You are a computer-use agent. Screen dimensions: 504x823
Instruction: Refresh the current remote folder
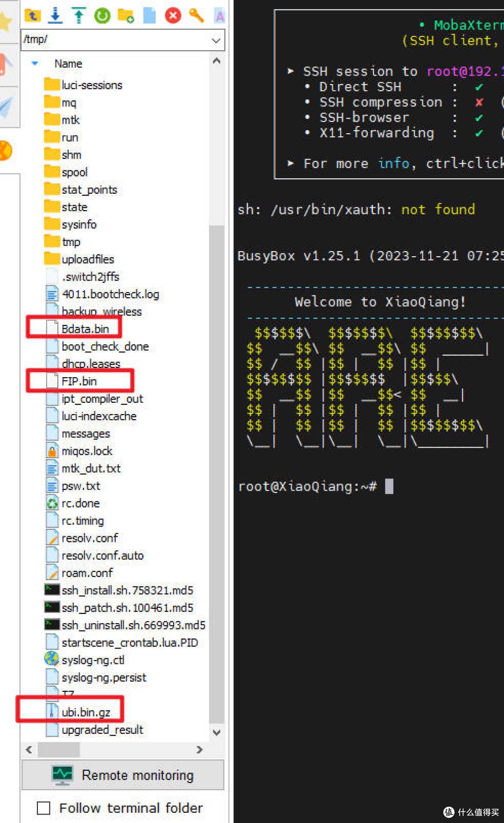pos(102,16)
